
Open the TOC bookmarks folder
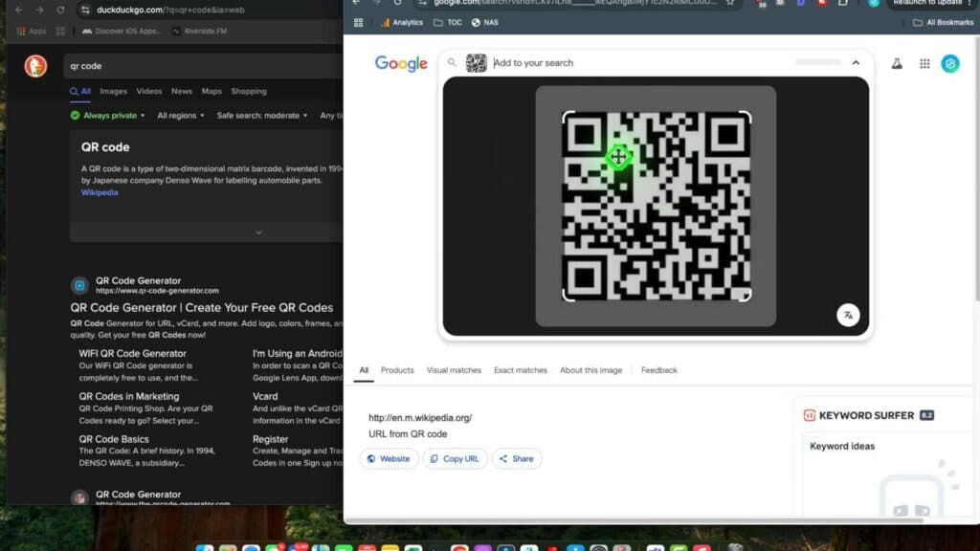(x=448, y=23)
